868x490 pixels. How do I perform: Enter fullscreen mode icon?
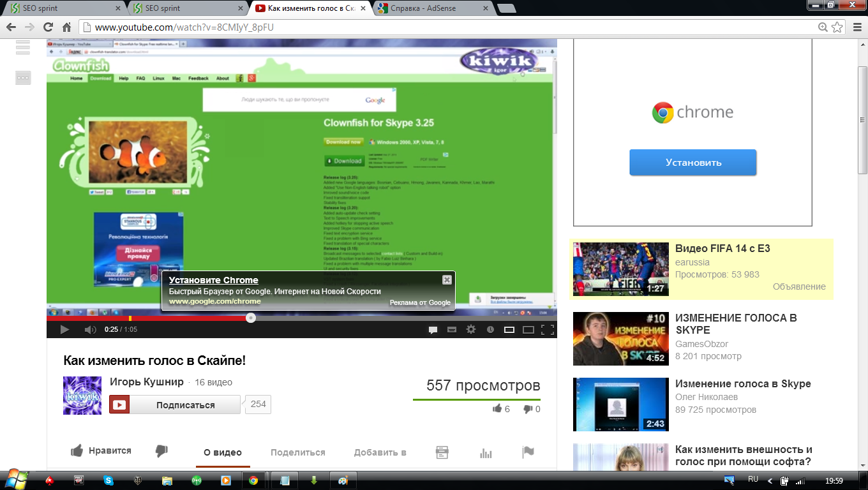(548, 330)
